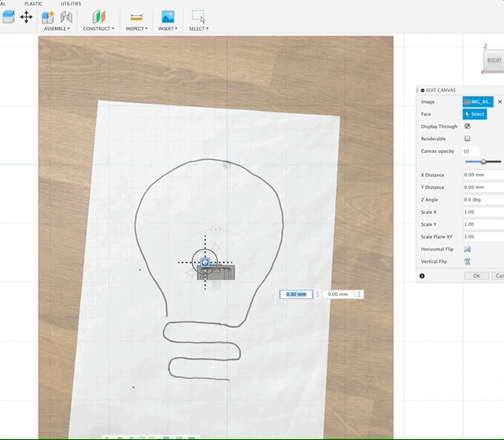The image size is (504, 440).
Task: Click the IMG_84 image selection button
Action: (478, 102)
